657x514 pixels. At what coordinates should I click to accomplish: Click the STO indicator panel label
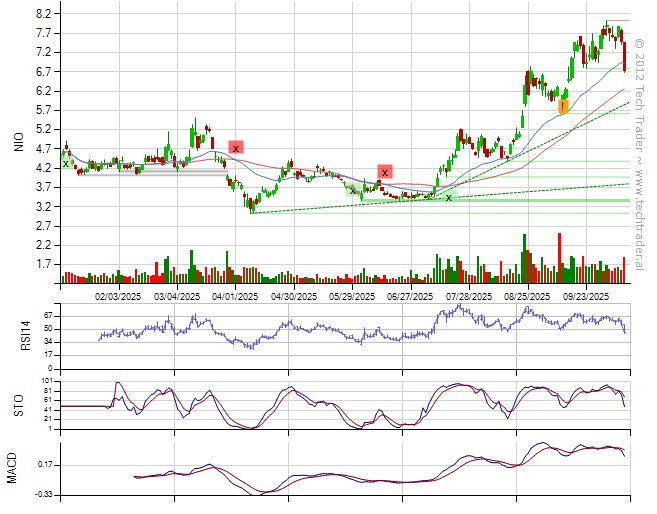coord(18,404)
